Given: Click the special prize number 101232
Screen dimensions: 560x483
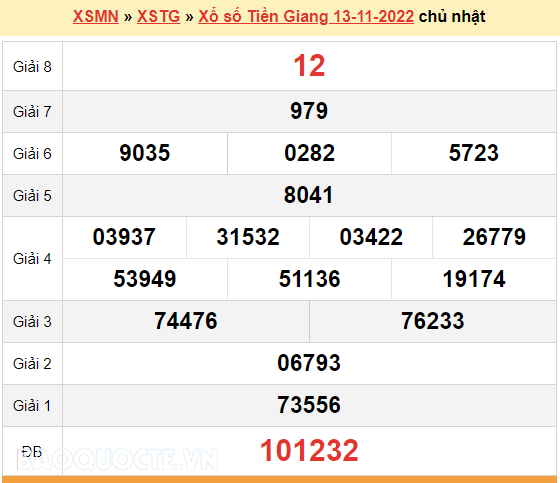Looking at the screenshot, I should (x=309, y=451).
